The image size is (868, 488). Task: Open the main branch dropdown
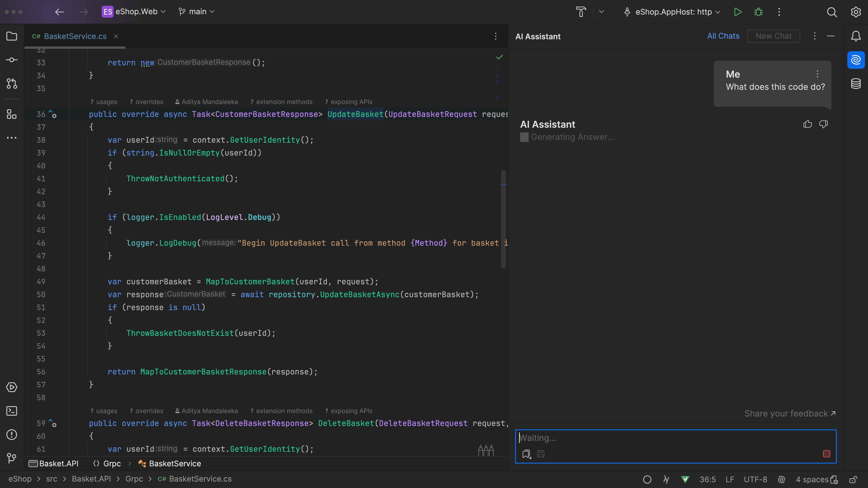[x=196, y=11]
